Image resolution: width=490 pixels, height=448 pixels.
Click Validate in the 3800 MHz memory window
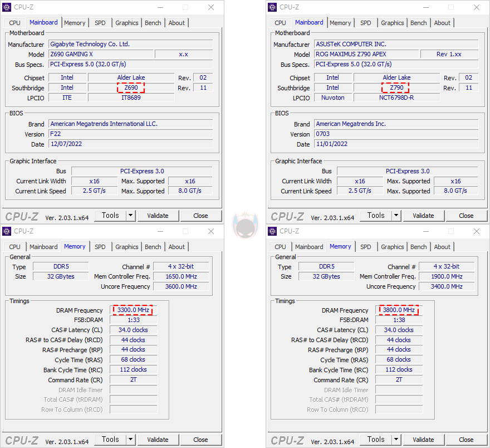tap(423, 440)
